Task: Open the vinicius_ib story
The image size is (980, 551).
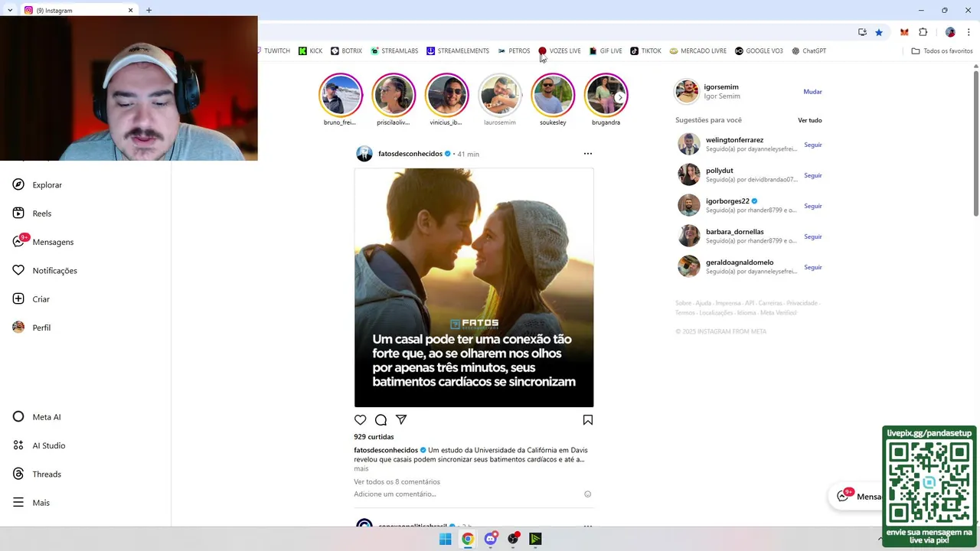Action: pos(446,95)
